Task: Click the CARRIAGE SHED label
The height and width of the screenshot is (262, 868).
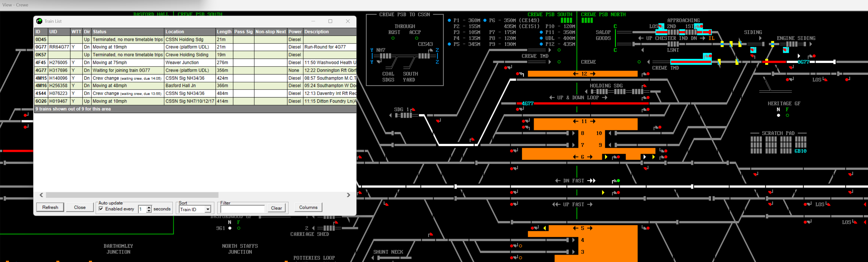Action: click(x=309, y=234)
